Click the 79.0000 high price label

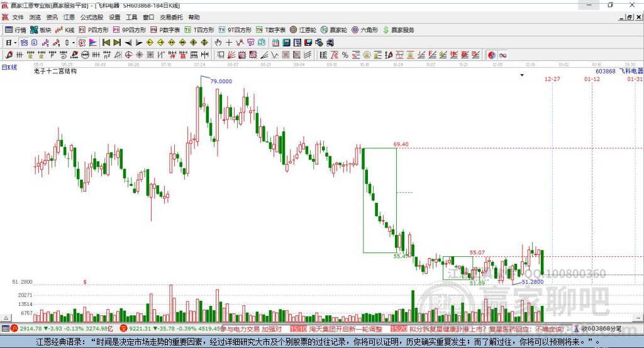[221, 81]
